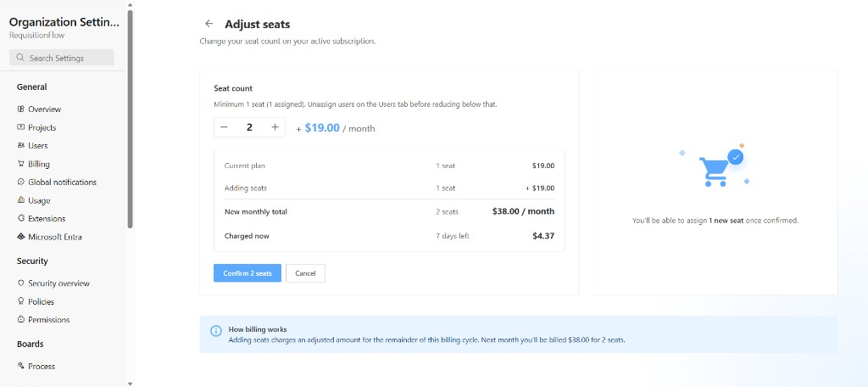Click the Usage chart icon
Screen dimensions: 868x387
coord(21,200)
